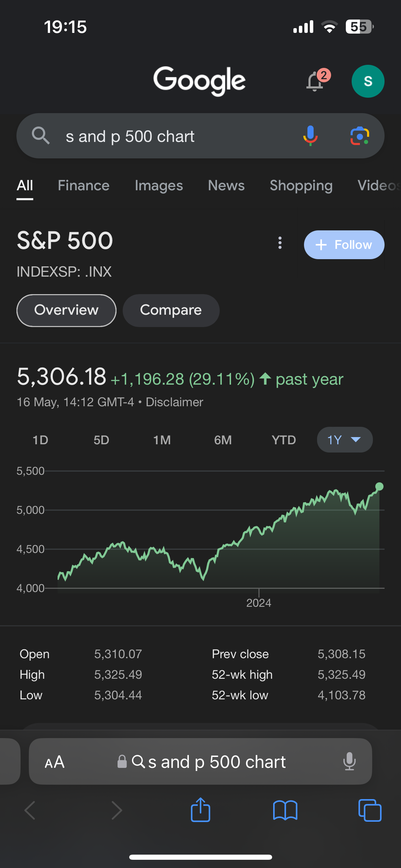Open the three-dot options menu beside S&P 500
The height and width of the screenshot is (868, 401).
tap(280, 243)
